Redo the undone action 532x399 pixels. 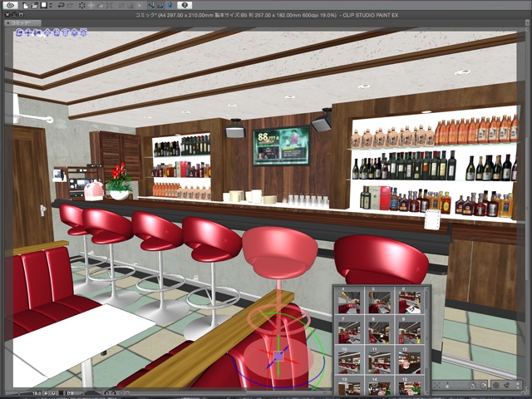(70, 6)
